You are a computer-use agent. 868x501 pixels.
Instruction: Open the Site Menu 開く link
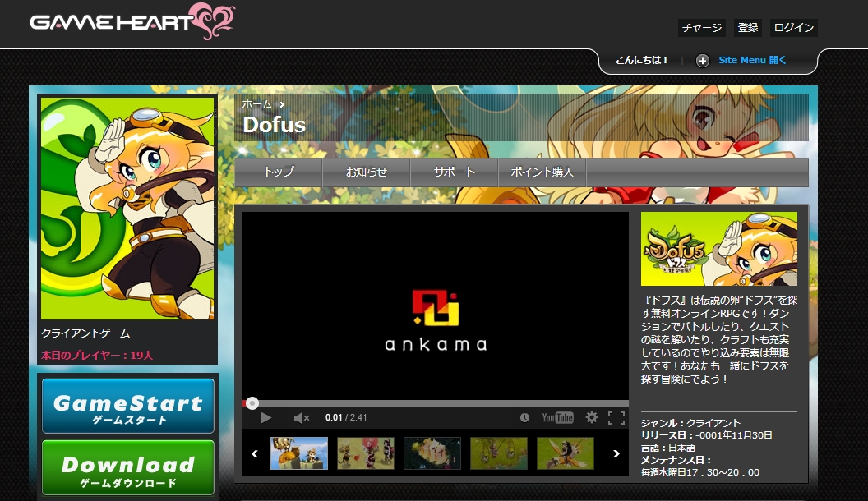(752, 60)
